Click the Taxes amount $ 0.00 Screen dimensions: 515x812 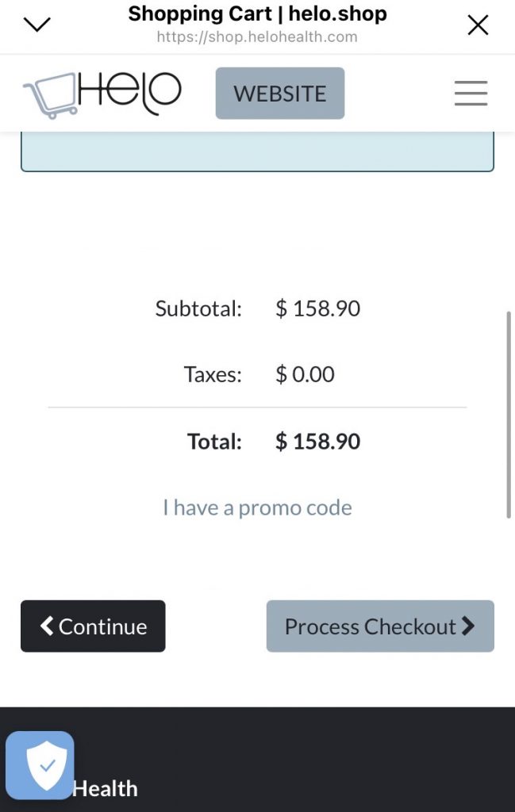pyautogui.click(x=305, y=374)
